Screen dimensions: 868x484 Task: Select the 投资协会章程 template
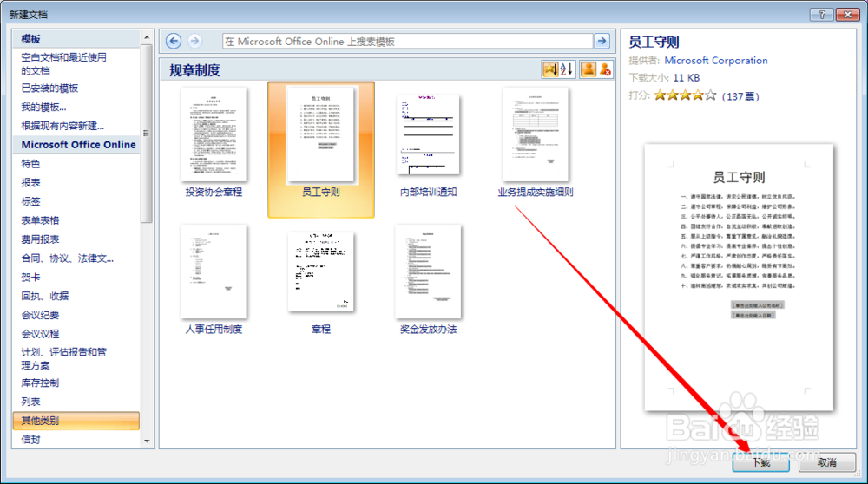point(214,143)
